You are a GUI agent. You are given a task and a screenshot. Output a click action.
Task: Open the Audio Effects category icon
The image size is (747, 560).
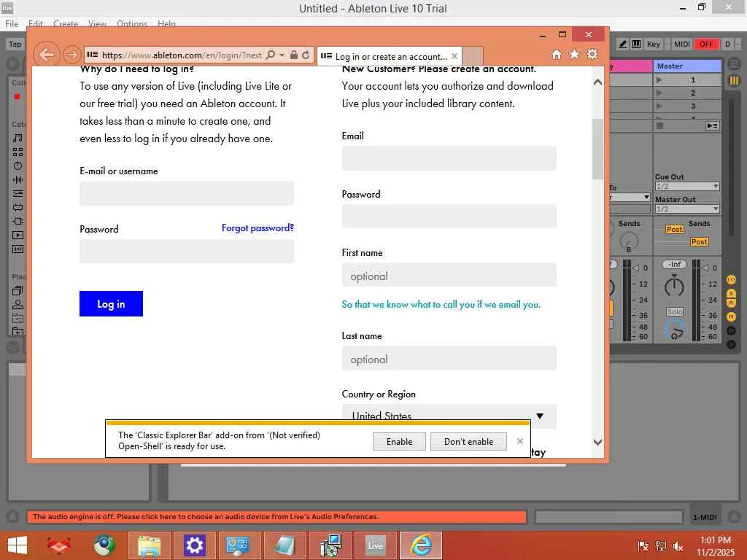[18, 179]
